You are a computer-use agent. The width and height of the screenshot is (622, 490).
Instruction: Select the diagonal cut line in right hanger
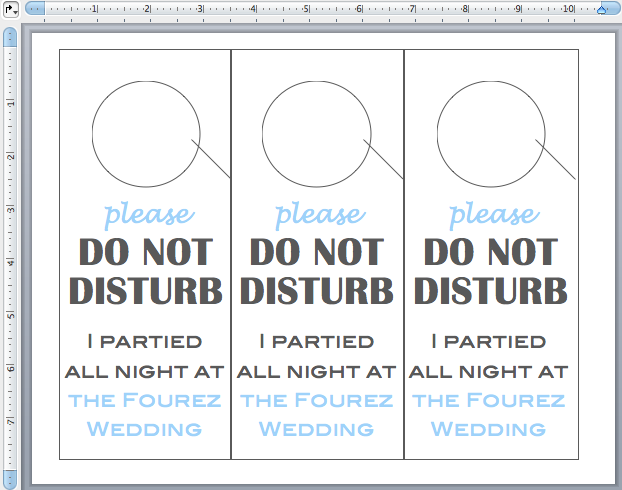[555, 159]
